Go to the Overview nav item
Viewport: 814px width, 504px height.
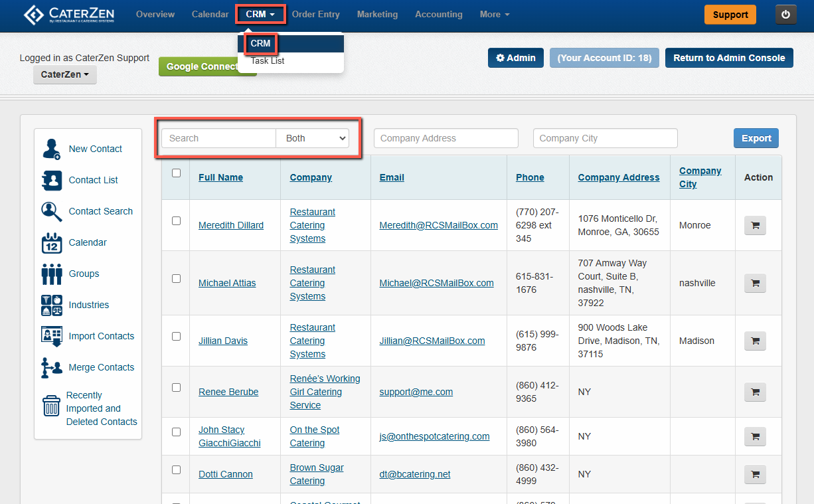tap(155, 14)
